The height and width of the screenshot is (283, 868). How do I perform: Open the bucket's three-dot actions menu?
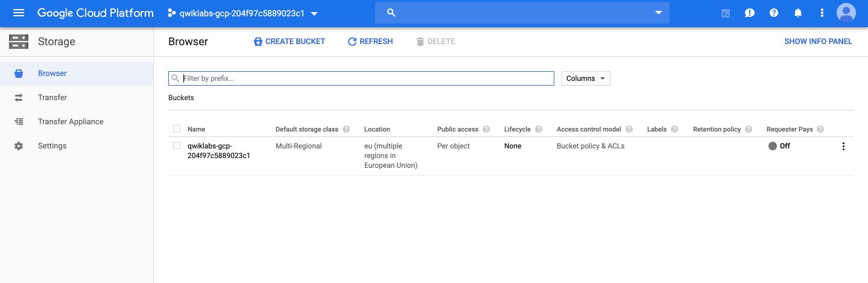pyautogui.click(x=843, y=146)
